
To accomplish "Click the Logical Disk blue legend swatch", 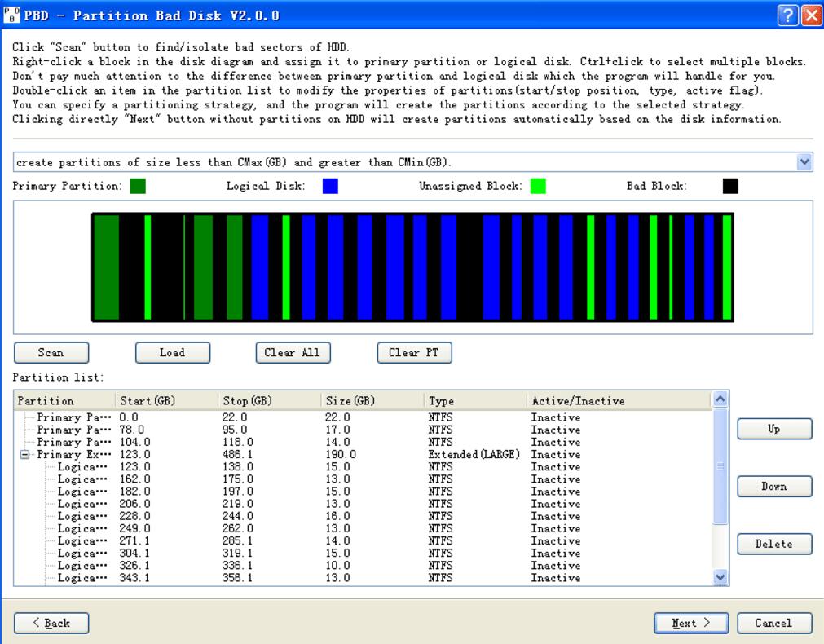I will click(x=330, y=186).
